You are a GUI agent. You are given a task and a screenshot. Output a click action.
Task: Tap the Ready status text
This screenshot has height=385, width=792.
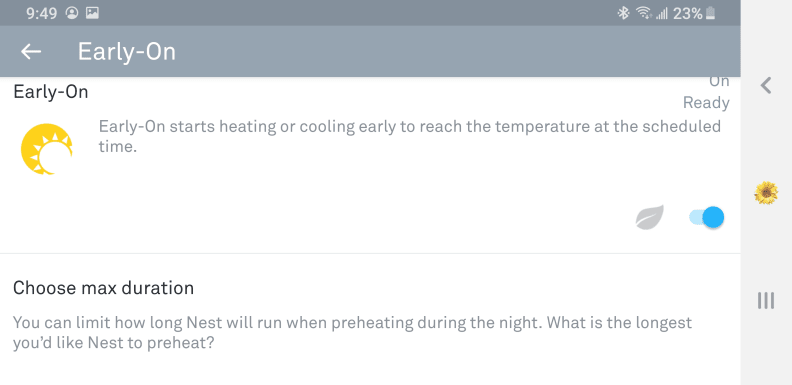706,103
